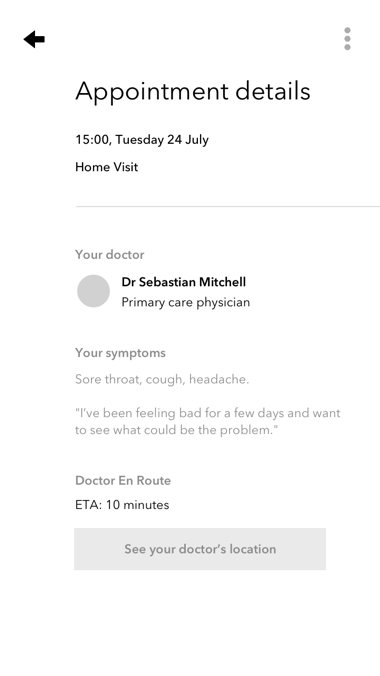380x676 pixels.
Task: Go back using the arrow icon
Action: [34, 39]
